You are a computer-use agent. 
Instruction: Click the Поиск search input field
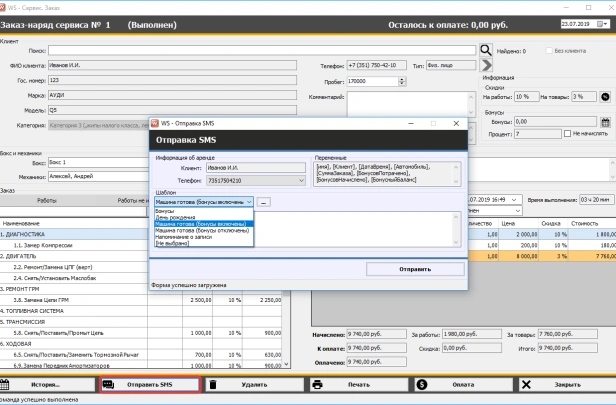[x=262, y=48]
